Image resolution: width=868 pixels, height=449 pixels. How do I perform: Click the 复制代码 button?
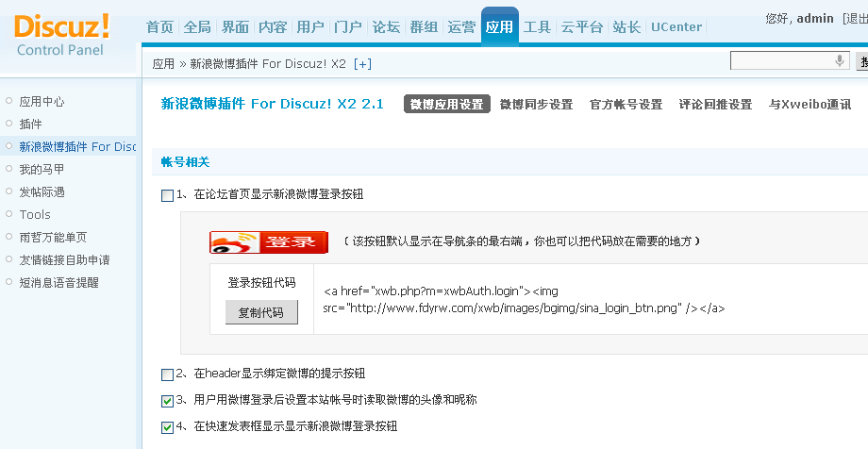[261, 312]
